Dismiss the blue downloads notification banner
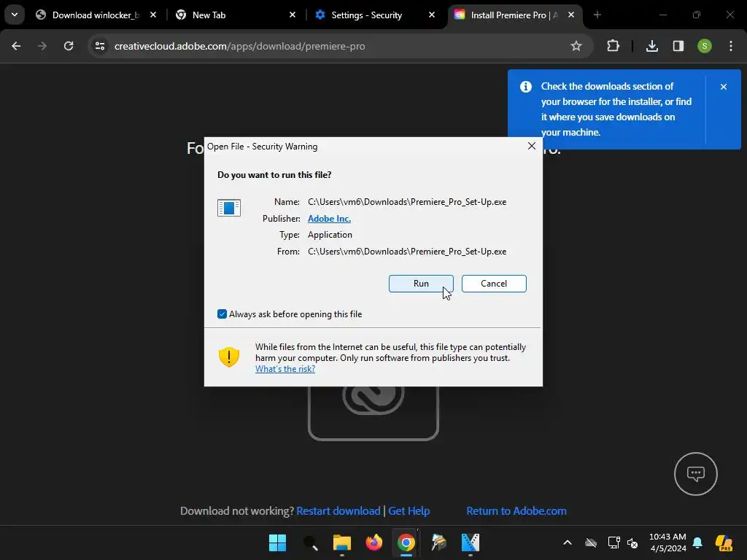This screenshot has width=747, height=560. pyautogui.click(x=724, y=87)
